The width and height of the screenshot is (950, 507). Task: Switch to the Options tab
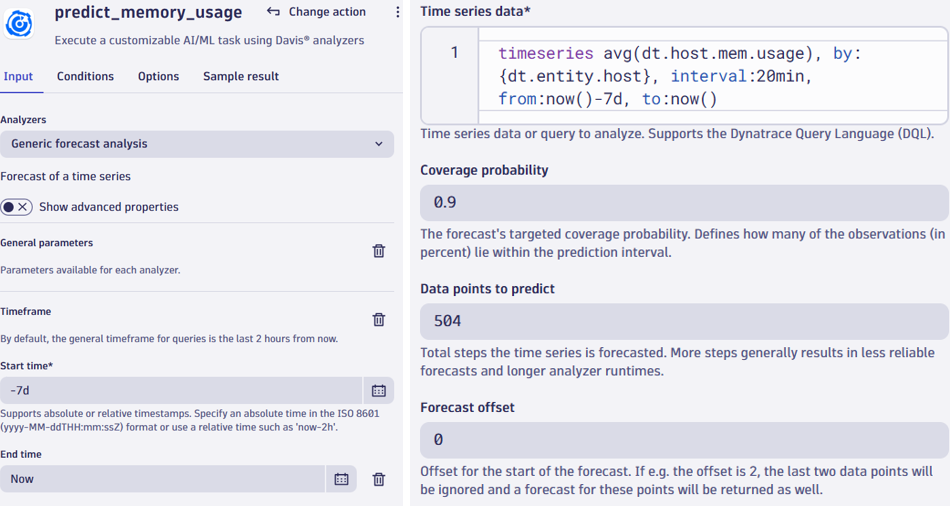158,76
